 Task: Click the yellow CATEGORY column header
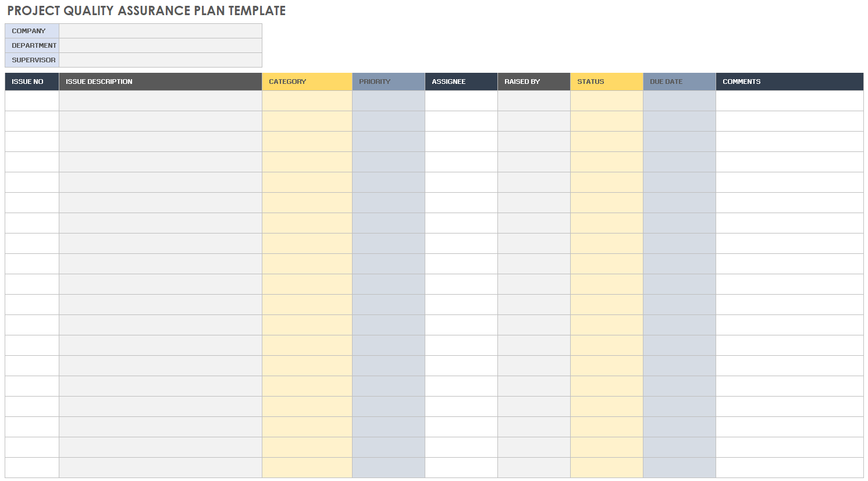[x=307, y=82]
